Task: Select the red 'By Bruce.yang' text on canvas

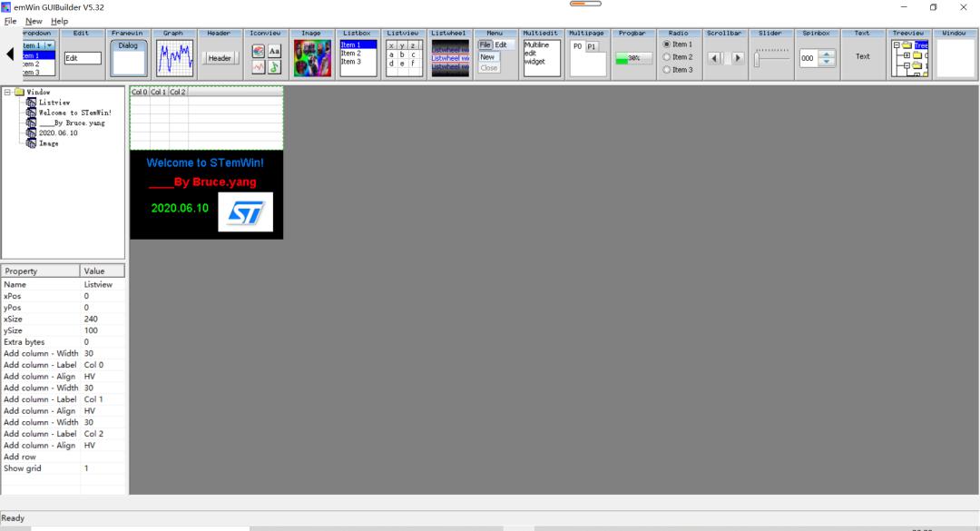Action: (202, 182)
